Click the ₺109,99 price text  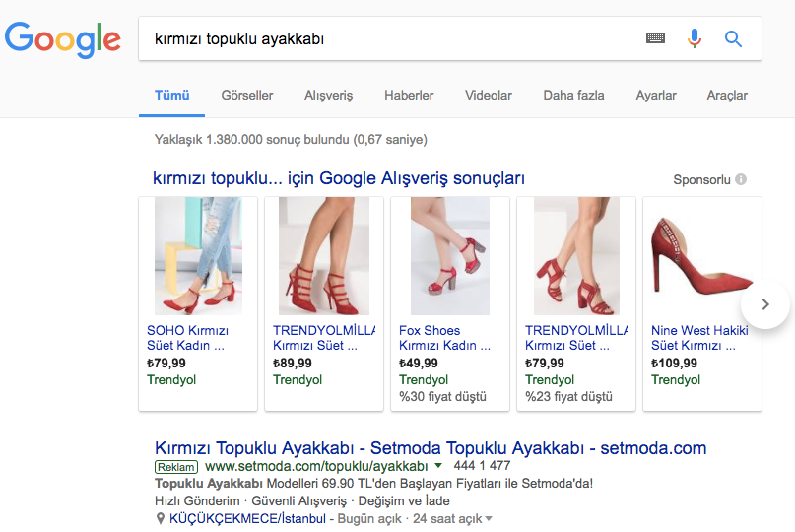(675, 364)
